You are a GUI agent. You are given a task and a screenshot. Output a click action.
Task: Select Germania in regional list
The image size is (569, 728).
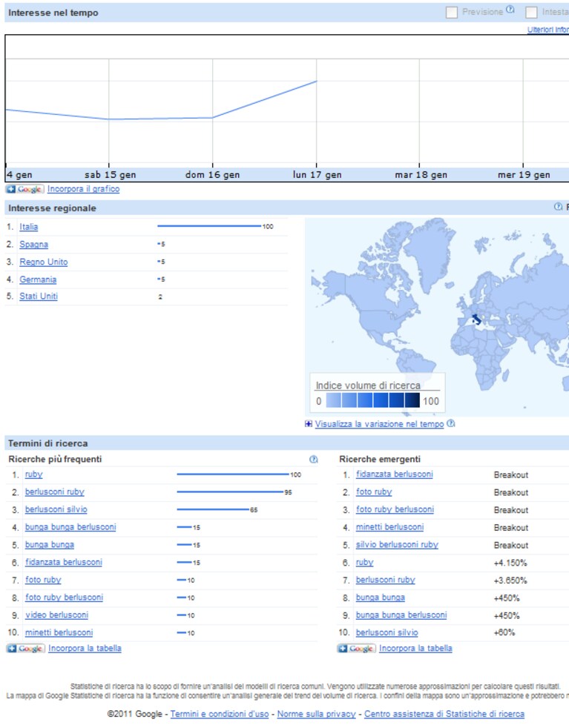click(38, 279)
